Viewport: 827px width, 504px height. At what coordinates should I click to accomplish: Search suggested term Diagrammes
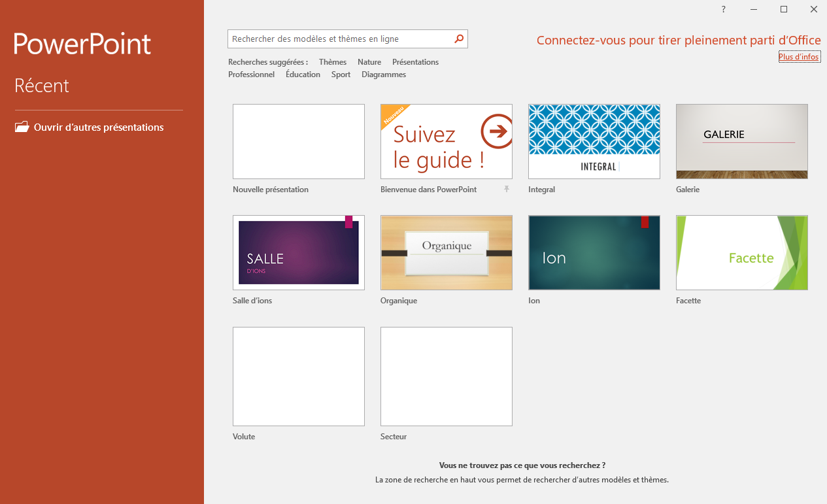[384, 75]
